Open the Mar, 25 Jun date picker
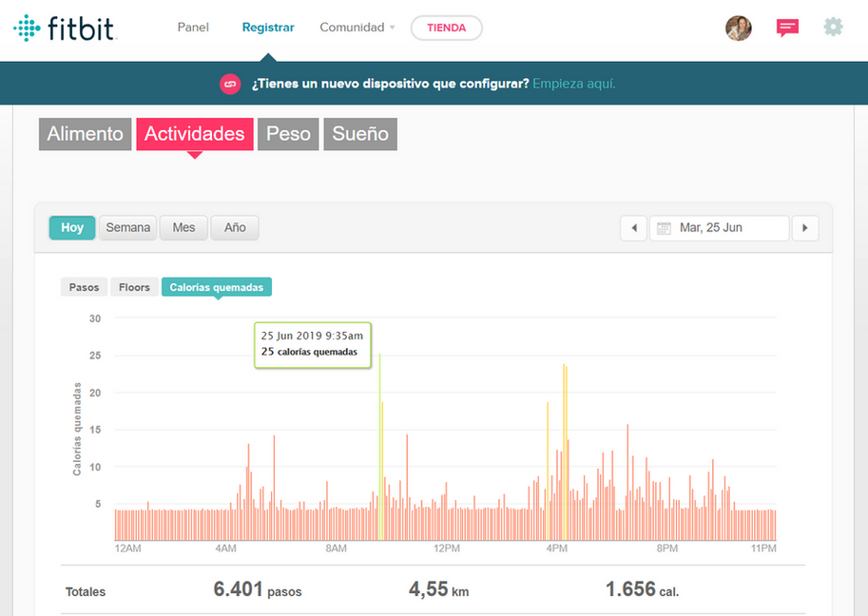The width and height of the screenshot is (868, 616). point(719,228)
